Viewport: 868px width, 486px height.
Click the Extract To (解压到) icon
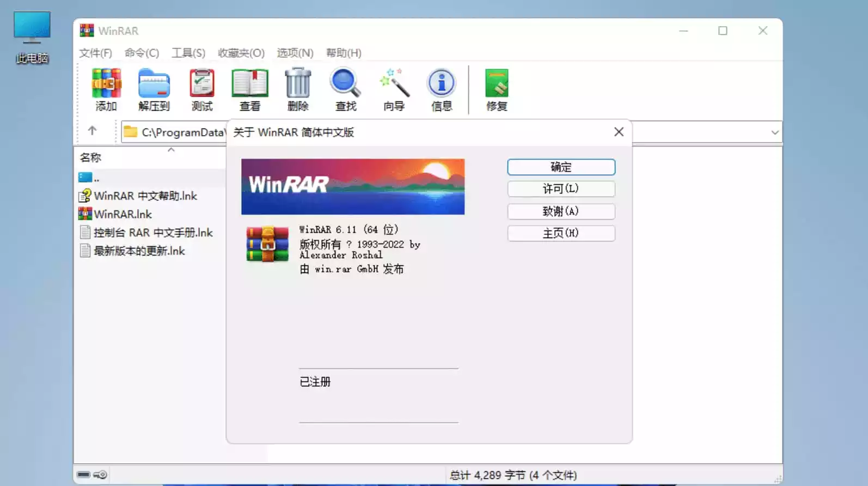pyautogui.click(x=154, y=89)
